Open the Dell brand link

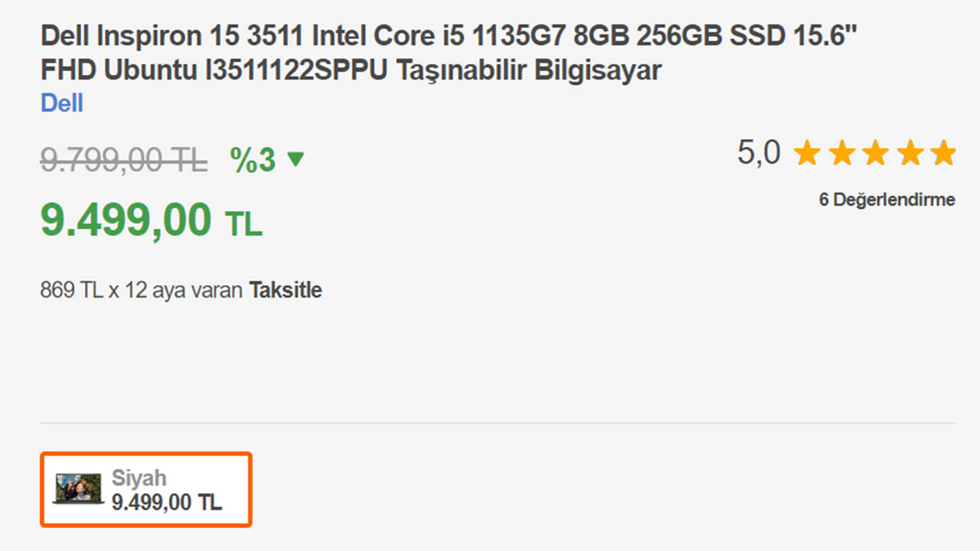coord(61,103)
